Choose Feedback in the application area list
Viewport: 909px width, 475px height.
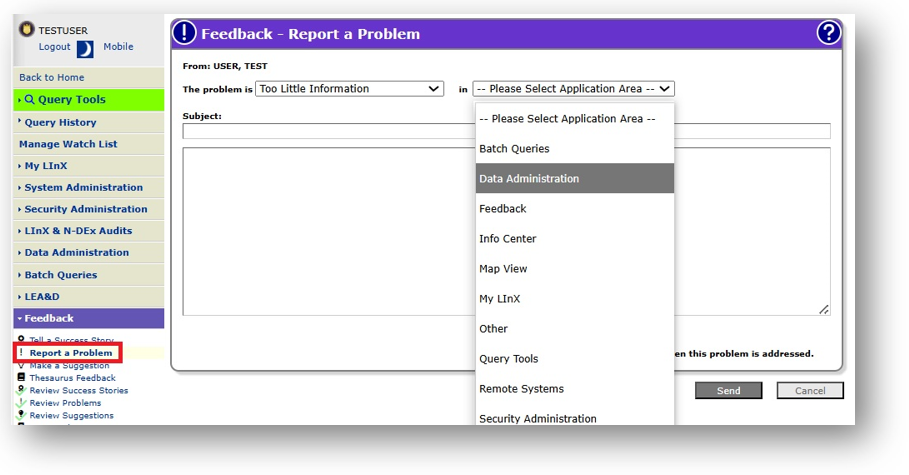575,209
